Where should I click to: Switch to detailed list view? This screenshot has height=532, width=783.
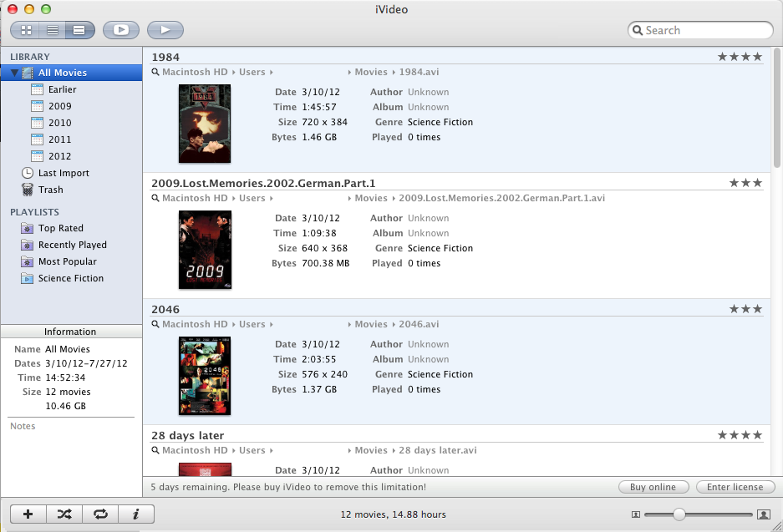79,30
